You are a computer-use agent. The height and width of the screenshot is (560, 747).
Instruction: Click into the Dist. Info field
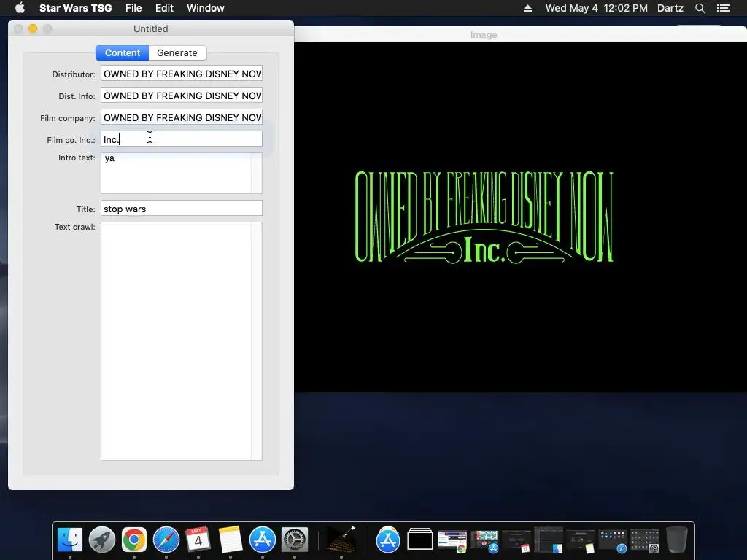point(182,96)
